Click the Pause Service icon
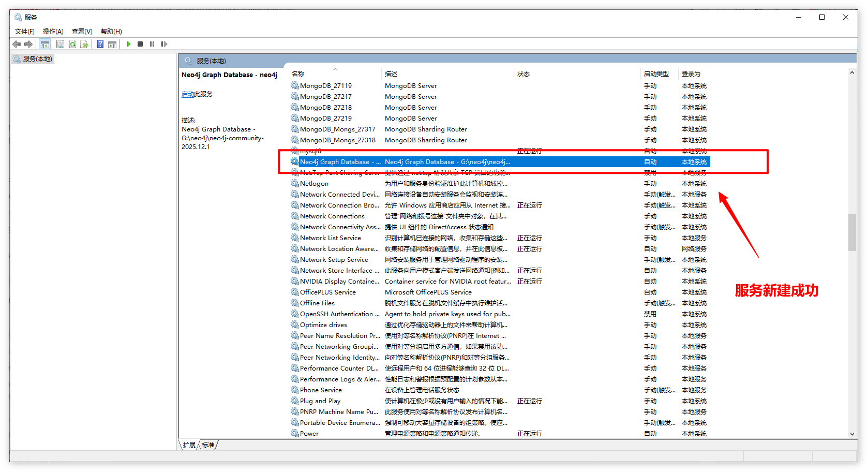This screenshot has width=868, height=472. (x=152, y=45)
